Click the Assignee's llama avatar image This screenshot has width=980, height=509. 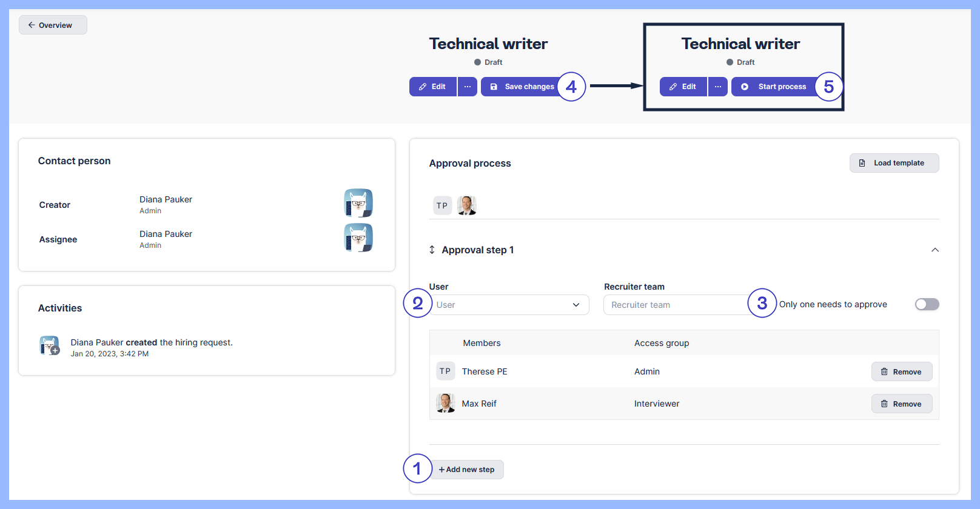point(358,238)
